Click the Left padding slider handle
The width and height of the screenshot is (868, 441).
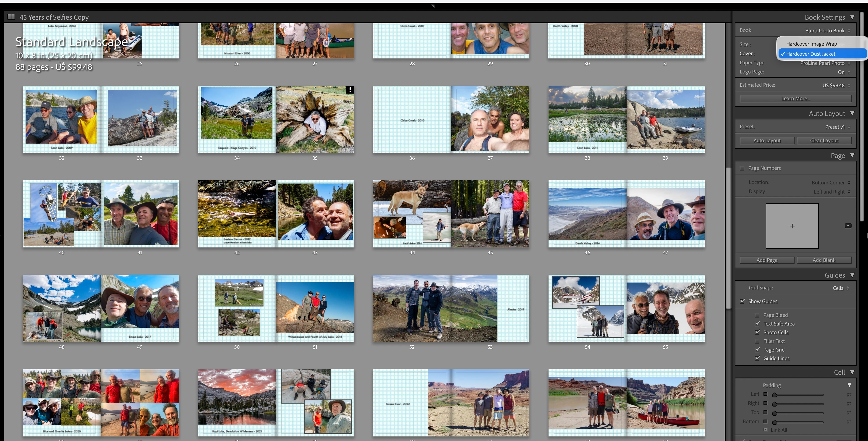[x=774, y=395]
